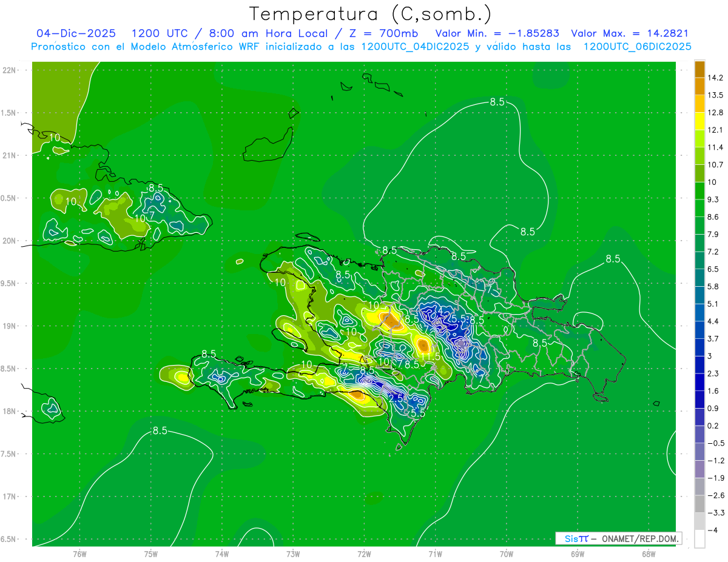Viewport: 728px width, 562px height.
Task: Select the date text "04-Dic-2025"
Action: pos(76,33)
